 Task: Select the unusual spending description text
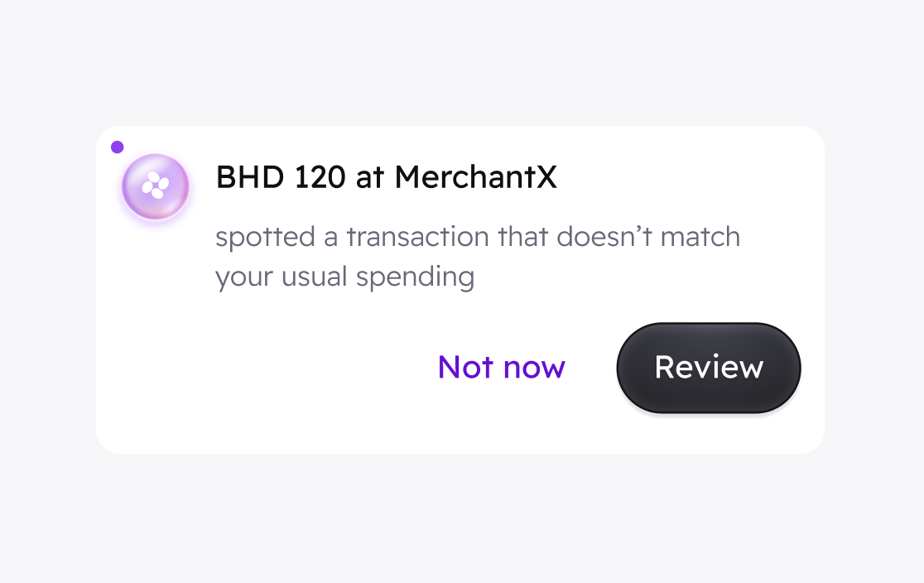click(x=478, y=257)
